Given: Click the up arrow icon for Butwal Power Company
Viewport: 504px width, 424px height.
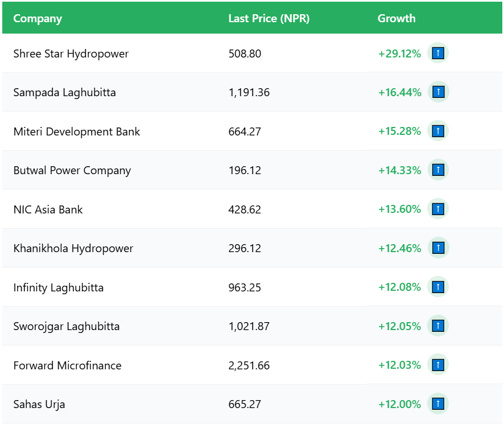Looking at the screenshot, I should pos(438,170).
